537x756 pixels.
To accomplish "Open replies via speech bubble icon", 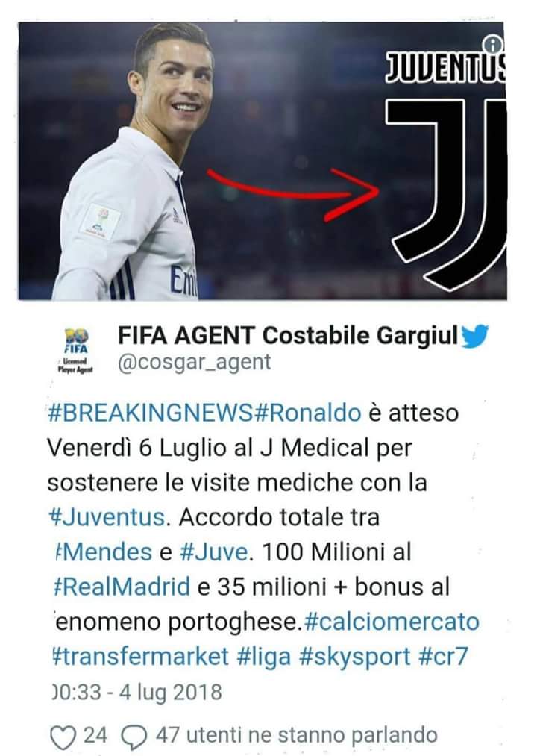I will tap(134, 737).
